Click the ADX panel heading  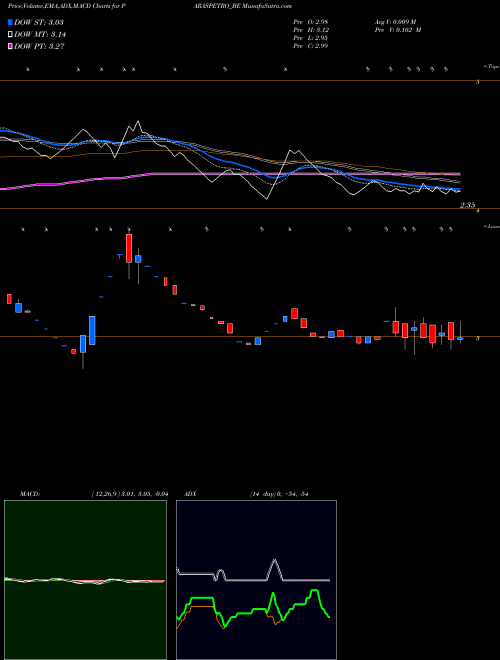[x=190, y=494]
